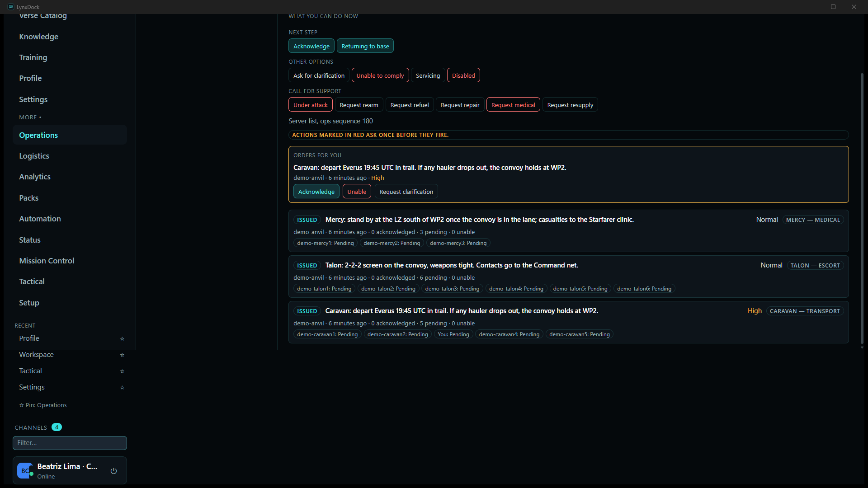Click the LynxDock app icon in title bar

[11, 7]
